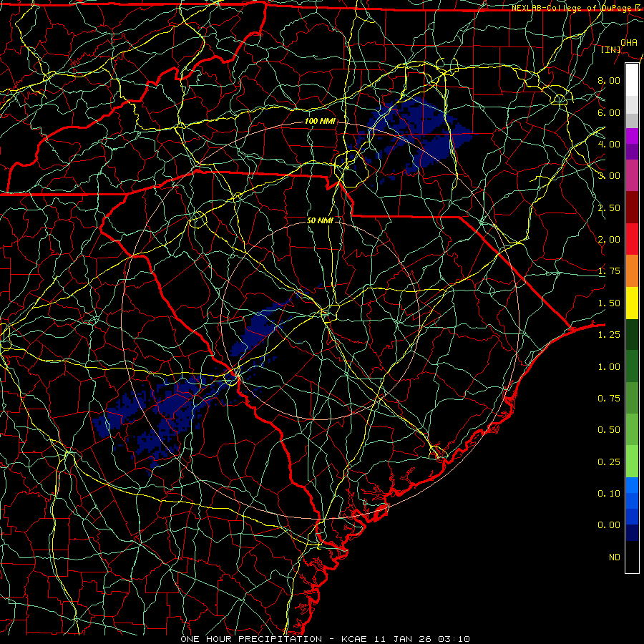Click the bright red 2.00 legend swatch
Viewport: 644px width, 644px height.
pyautogui.click(x=632, y=239)
